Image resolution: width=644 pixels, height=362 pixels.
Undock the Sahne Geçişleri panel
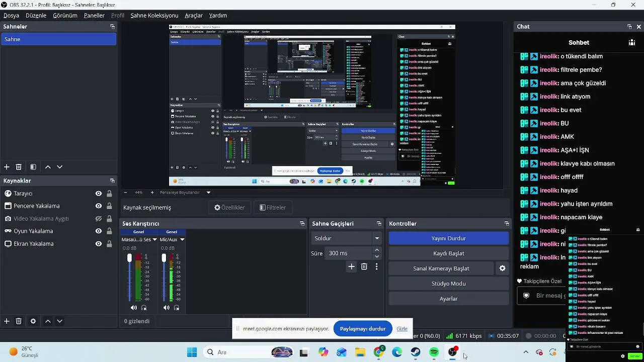coord(379,224)
